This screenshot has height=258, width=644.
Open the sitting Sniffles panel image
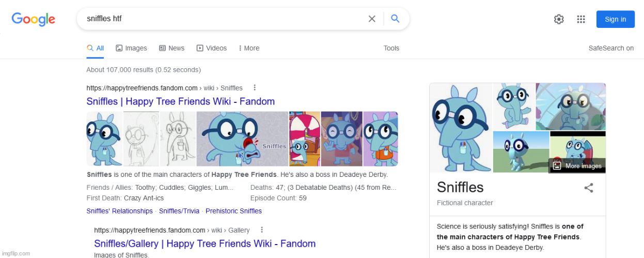(x=514, y=107)
